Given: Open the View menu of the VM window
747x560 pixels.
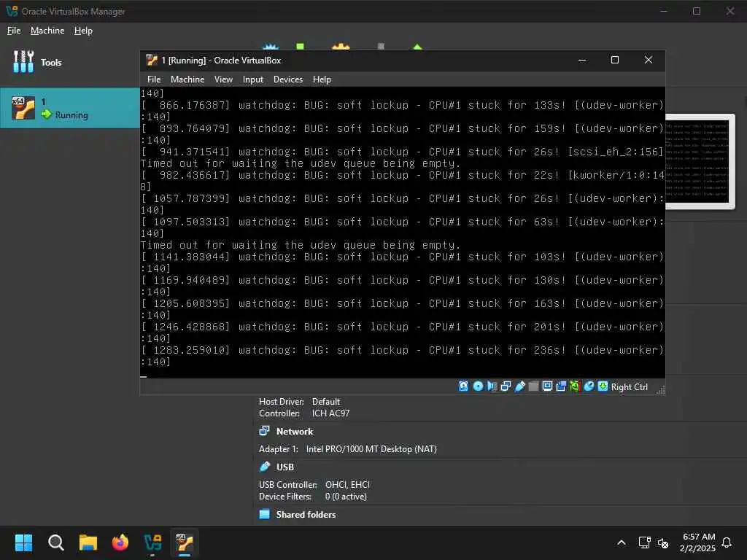Looking at the screenshot, I should pyautogui.click(x=223, y=79).
